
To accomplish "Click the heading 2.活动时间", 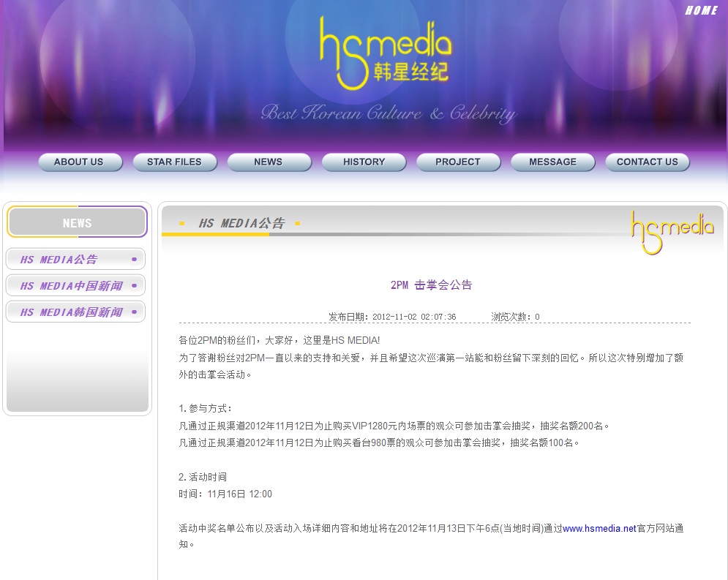I will [x=203, y=477].
